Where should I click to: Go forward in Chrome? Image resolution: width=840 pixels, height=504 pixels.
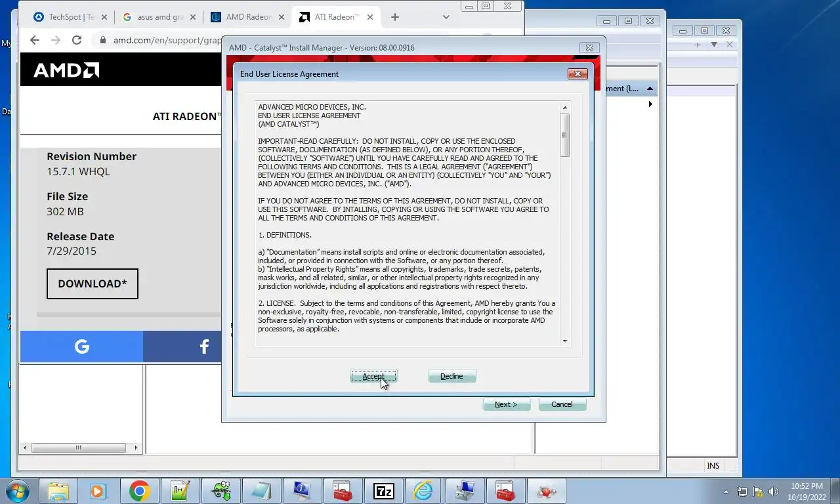tap(56, 40)
